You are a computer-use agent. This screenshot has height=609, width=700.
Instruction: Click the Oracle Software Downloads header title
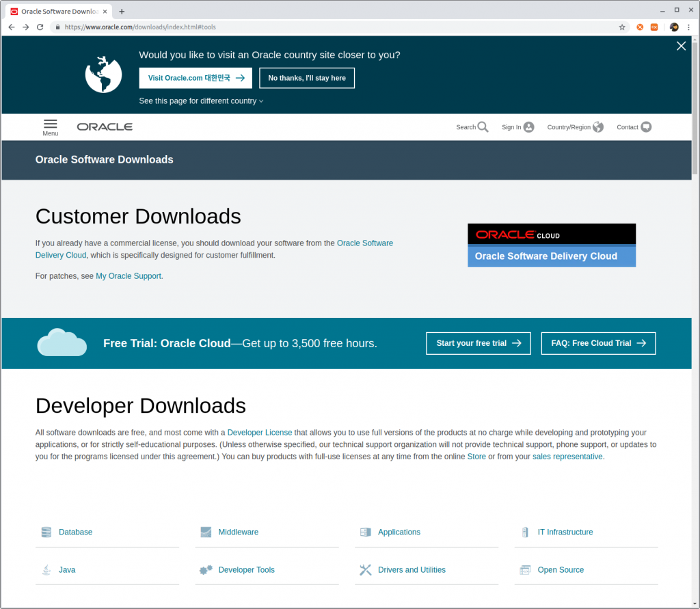point(104,160)
